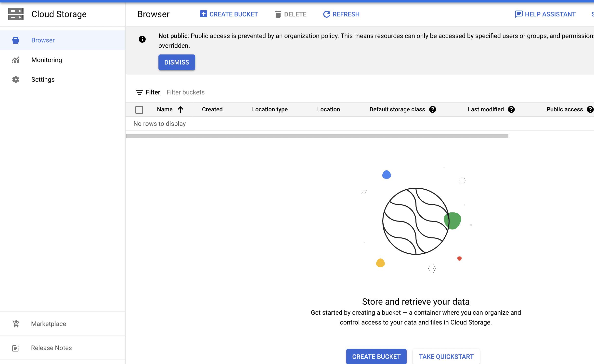594x364 pixels.
Task: Click the info icon on the Not public banner
Action: coord(142,39)
